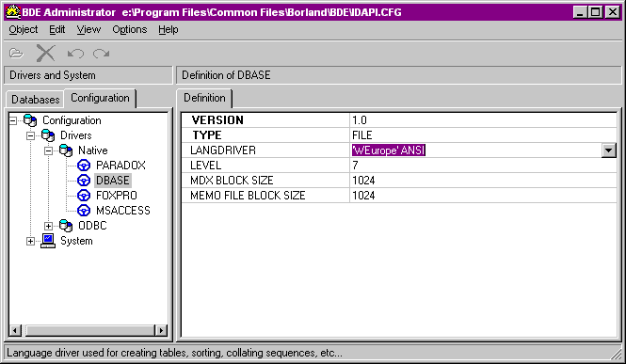
Task: Open the Help menu
Action: click(169, 29)
